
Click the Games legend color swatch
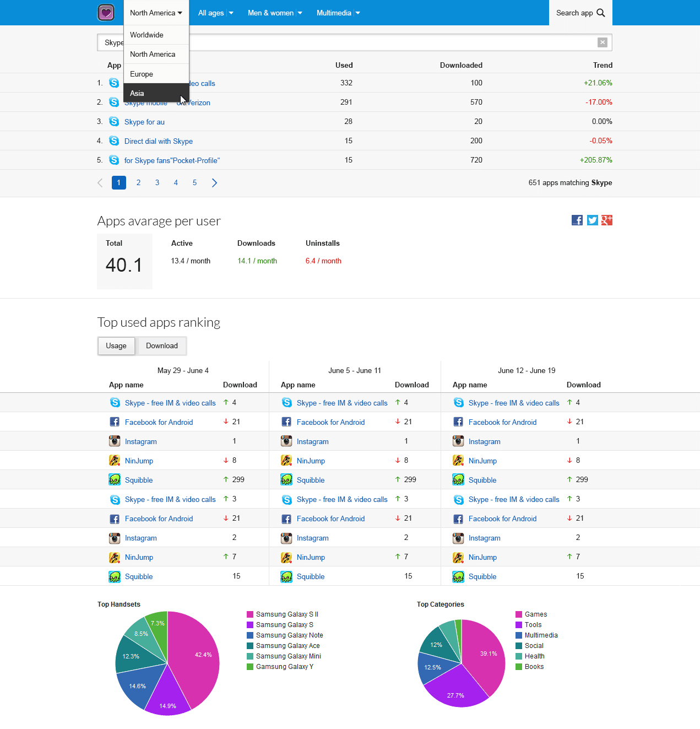pos(519,614)
